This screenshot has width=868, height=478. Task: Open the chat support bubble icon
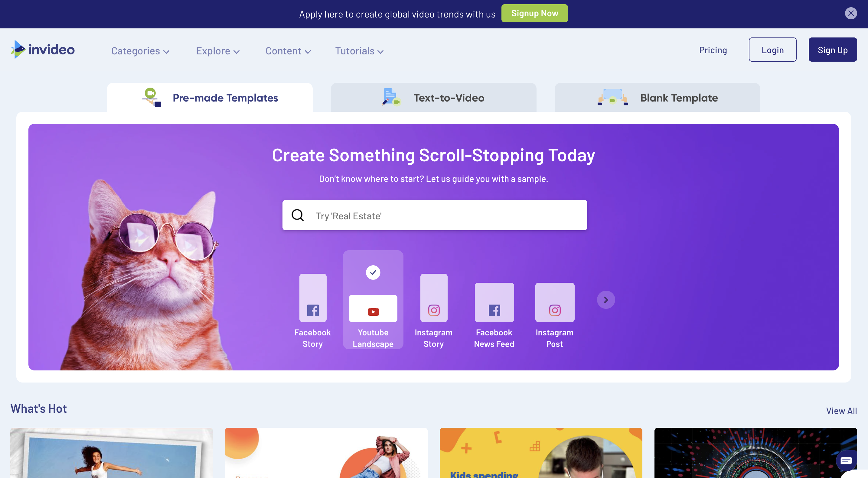pyautogui.click(x=846, y=460)
